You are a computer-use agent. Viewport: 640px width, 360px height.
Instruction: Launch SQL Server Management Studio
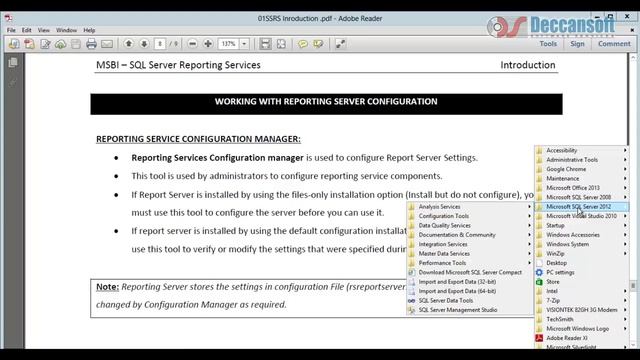pos(470,310)
